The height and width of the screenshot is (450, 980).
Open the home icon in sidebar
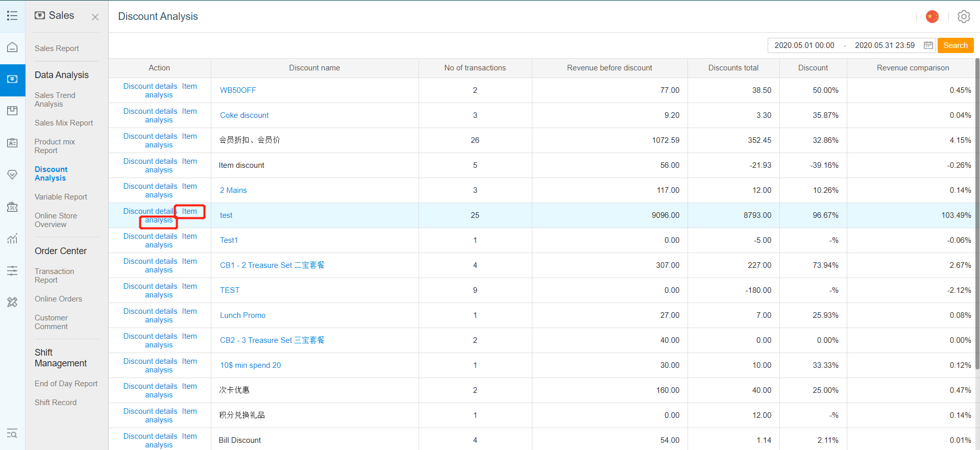click(12, 47)
